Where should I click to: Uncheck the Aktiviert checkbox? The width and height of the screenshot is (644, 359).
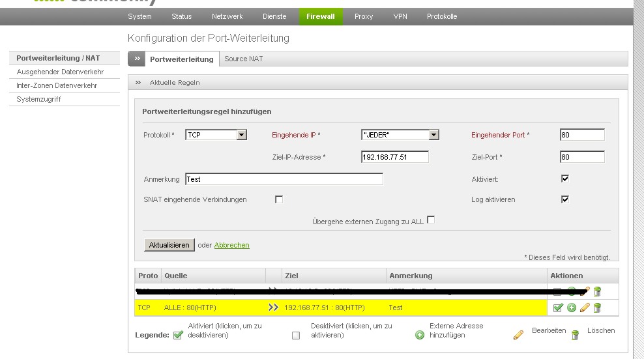pyautogui.click(x=565, y=179)
